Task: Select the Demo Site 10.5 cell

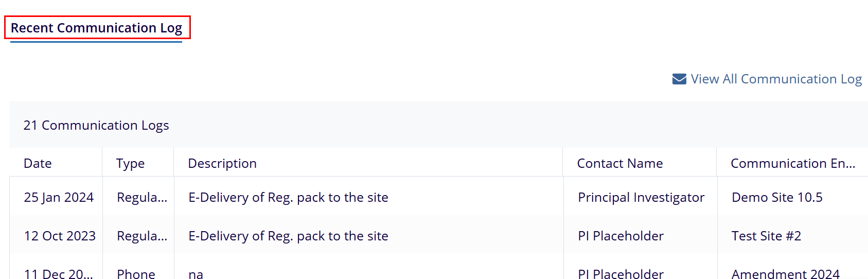Action: click(777, 198)
